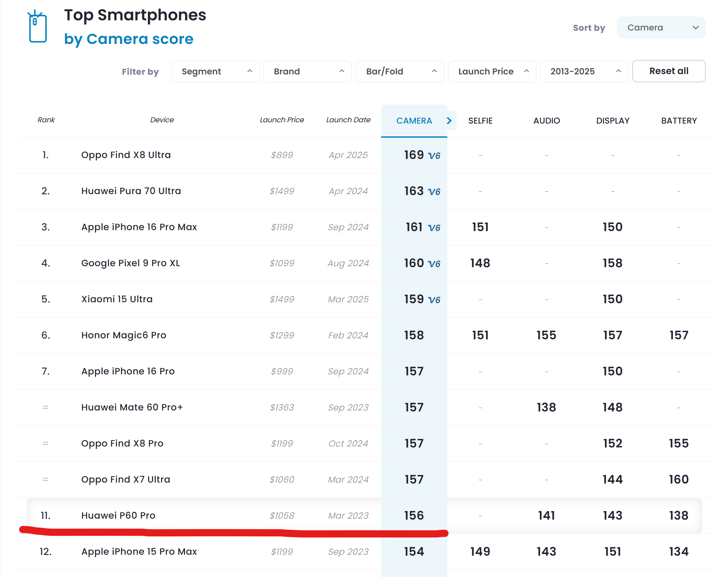This screenshot has width=728, height=577.
Task: Click the Reset all button
Action: click(669, 71)
